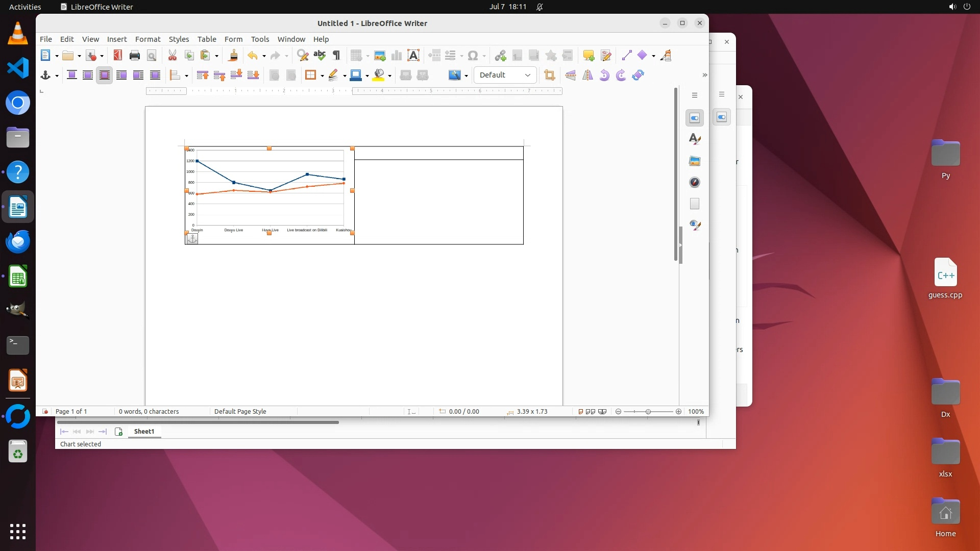Expand the Default image mode dropdown
This screenshot has width=980, height=551.
coord(527,76)
